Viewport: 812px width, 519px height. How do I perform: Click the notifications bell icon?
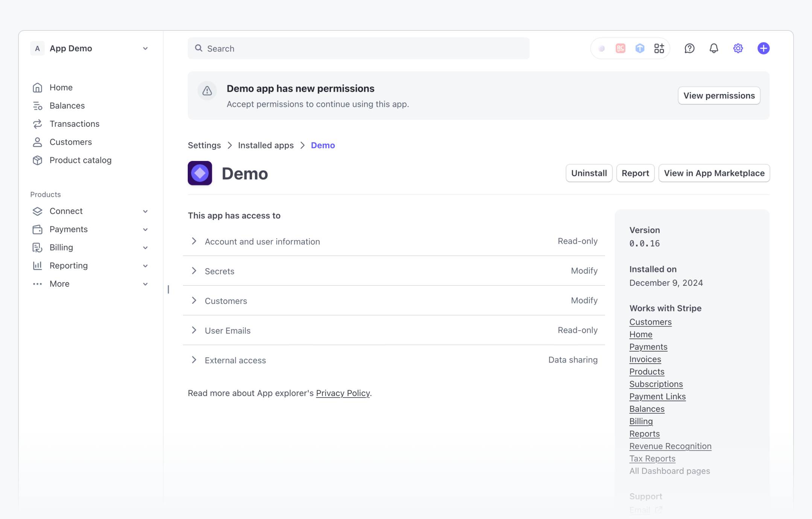click(x=714, y=49)
